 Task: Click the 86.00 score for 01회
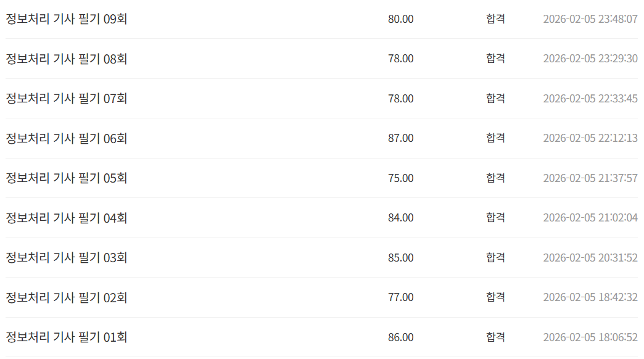click(x=401, y=337)
